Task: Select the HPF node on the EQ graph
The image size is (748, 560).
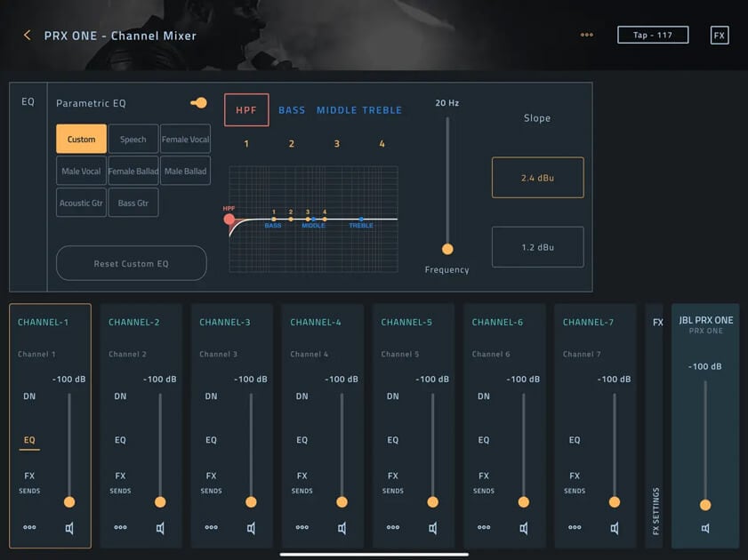Action: (229, 220)
